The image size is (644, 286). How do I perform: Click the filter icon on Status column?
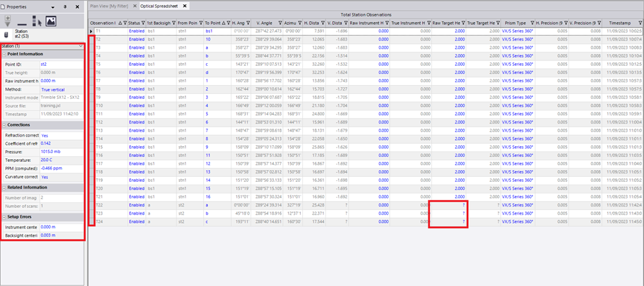[x=143, y=23]
